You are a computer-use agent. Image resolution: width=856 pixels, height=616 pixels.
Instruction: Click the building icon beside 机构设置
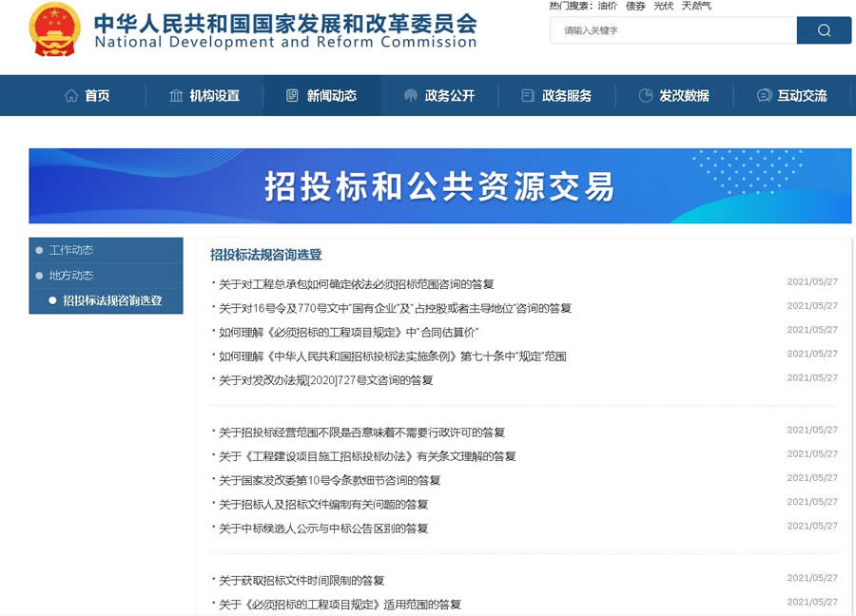click(x=176, y=95)
